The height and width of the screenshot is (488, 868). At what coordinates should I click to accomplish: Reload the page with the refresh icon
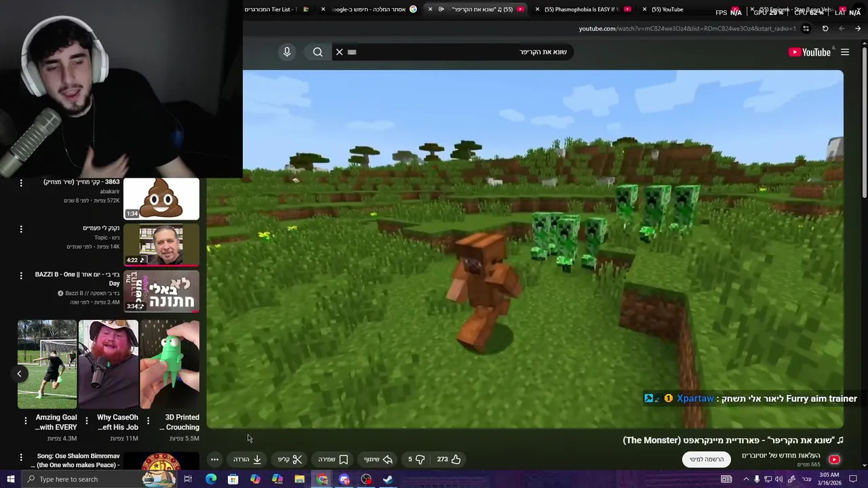[825, 28]
